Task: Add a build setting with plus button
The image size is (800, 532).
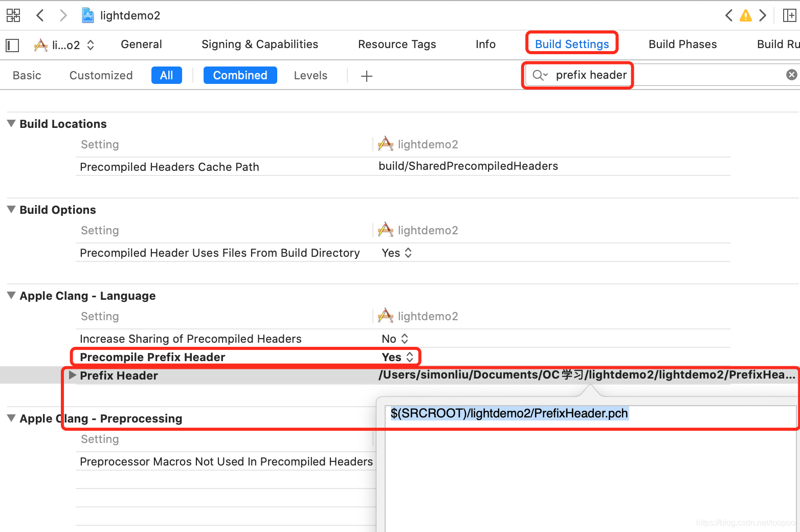Action: (x=366, y=76)
